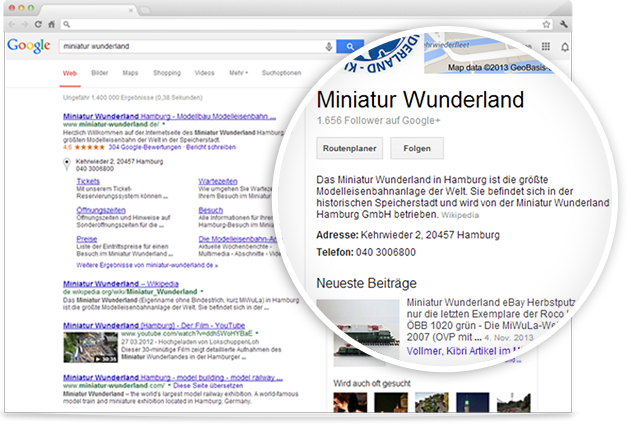The width and height of the screenshot is (631, 426).
Task: Click the blue Google search button
Action: coord(349,46)
